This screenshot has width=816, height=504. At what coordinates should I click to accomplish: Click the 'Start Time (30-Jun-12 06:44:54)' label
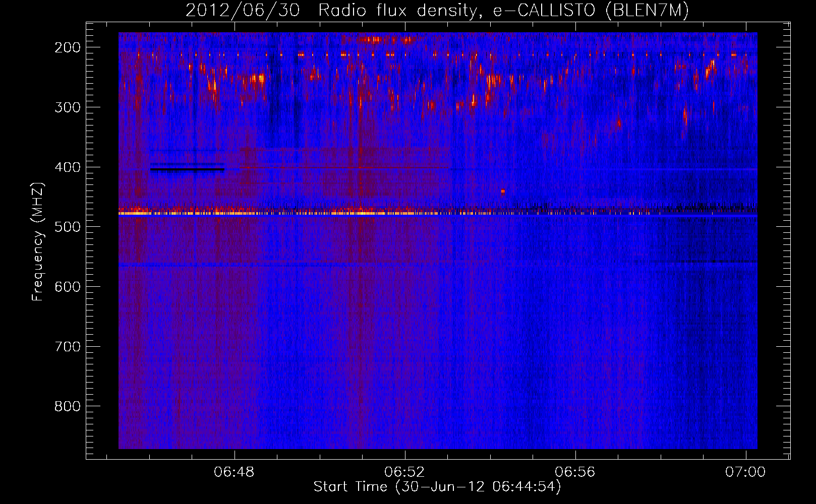coord(437,487)
